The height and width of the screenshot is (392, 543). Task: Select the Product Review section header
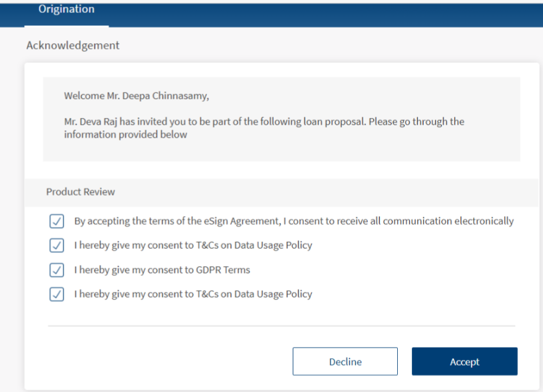coord(80,192)
